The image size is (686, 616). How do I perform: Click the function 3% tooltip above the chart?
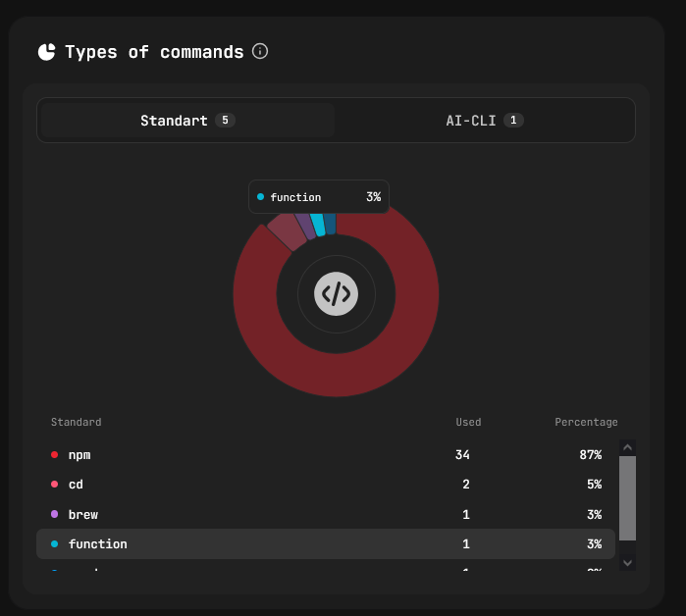pyautogui.click(x=319, y=197)
